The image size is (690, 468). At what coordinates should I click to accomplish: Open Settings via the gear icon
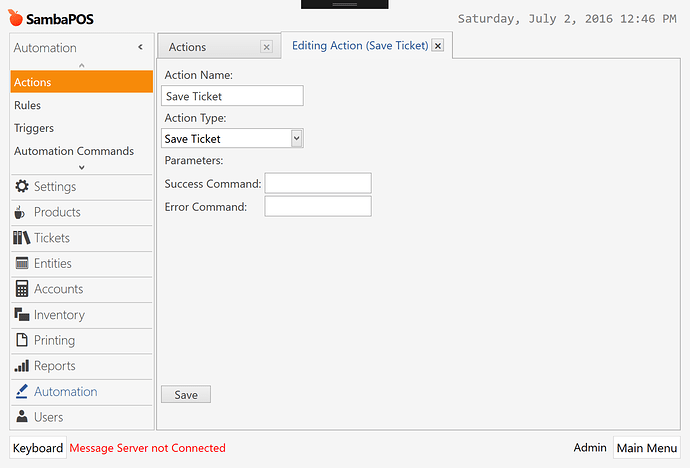(22, 186)
